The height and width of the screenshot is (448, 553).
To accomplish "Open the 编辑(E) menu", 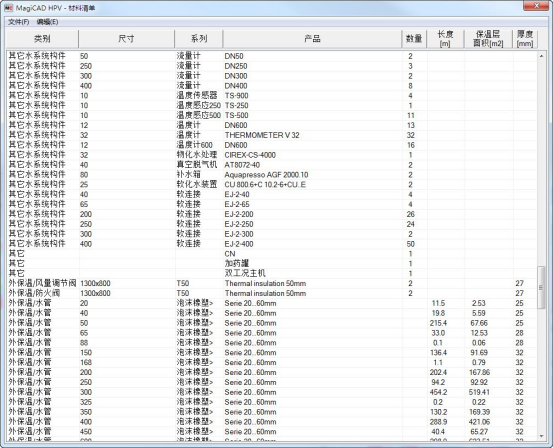I will click(x=47, y=22).
